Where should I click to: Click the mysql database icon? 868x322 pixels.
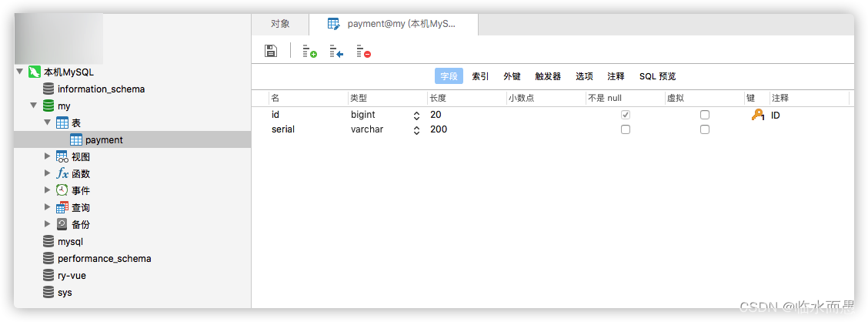tap(48, 242)
